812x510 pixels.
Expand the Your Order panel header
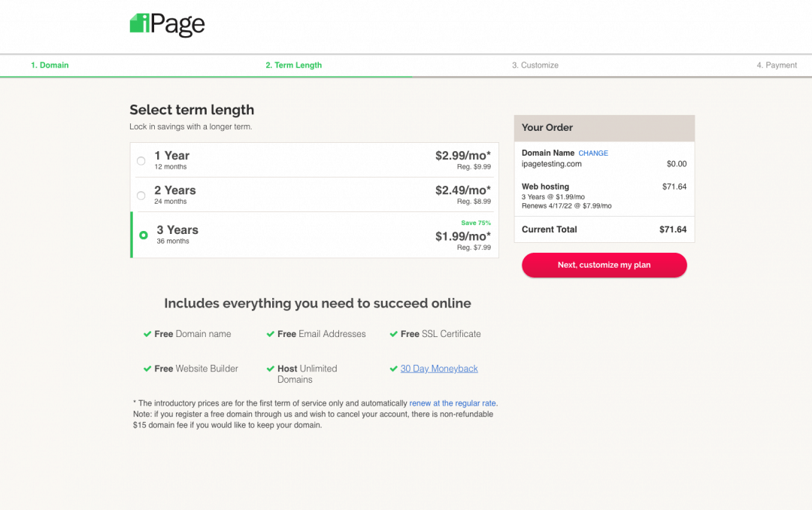(x=604, y=127)
